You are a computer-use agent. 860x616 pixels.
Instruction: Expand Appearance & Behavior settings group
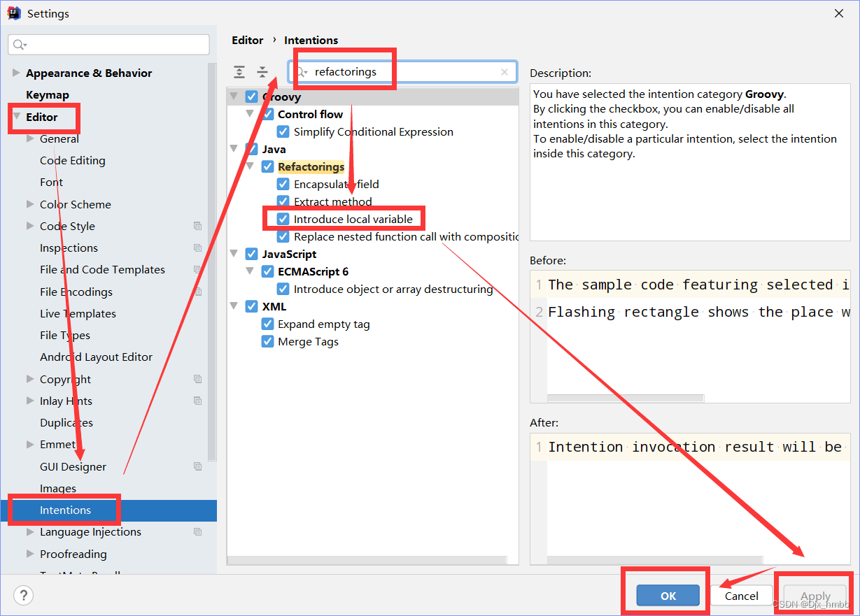(16, 73)
